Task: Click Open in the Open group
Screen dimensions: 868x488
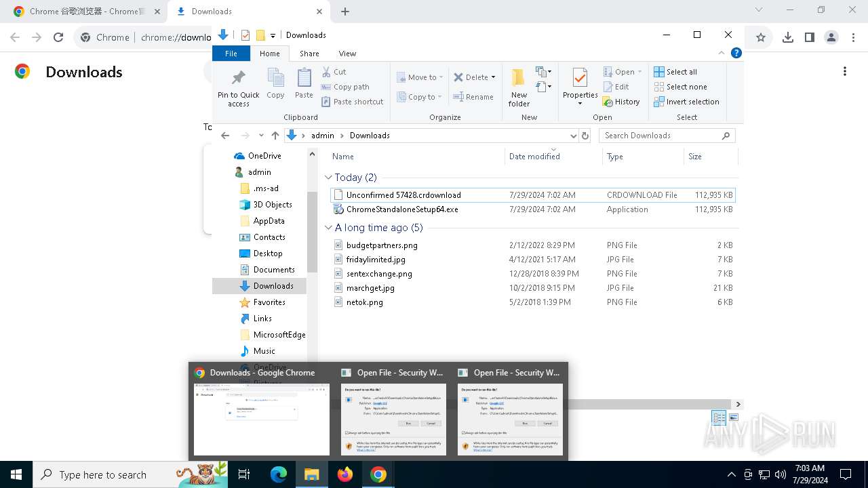Action: 623,72
